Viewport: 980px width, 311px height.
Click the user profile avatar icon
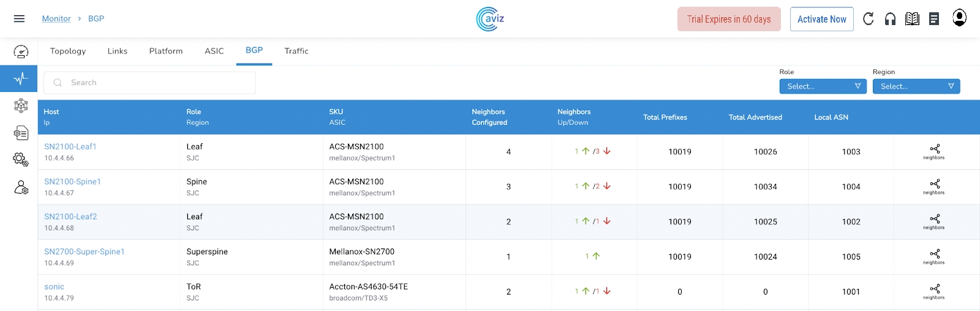tap(959, 18)
